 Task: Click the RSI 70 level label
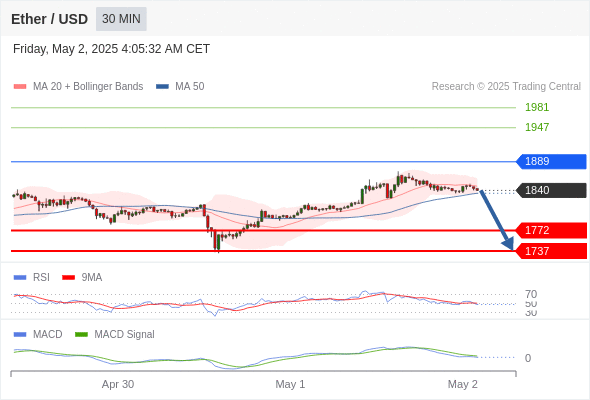coord(531,294)
